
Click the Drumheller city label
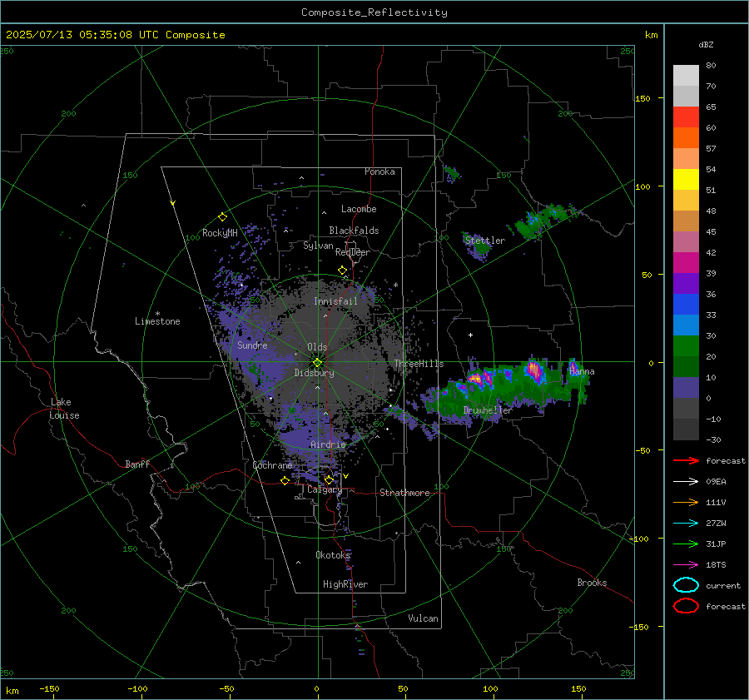point(488,410)
